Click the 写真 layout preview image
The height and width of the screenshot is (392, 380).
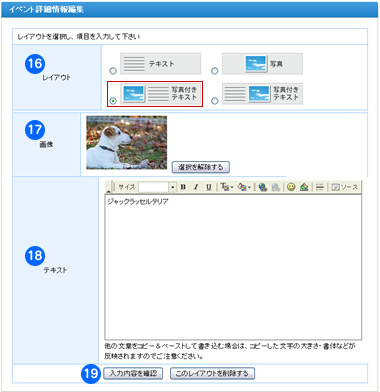coord(262,63)
